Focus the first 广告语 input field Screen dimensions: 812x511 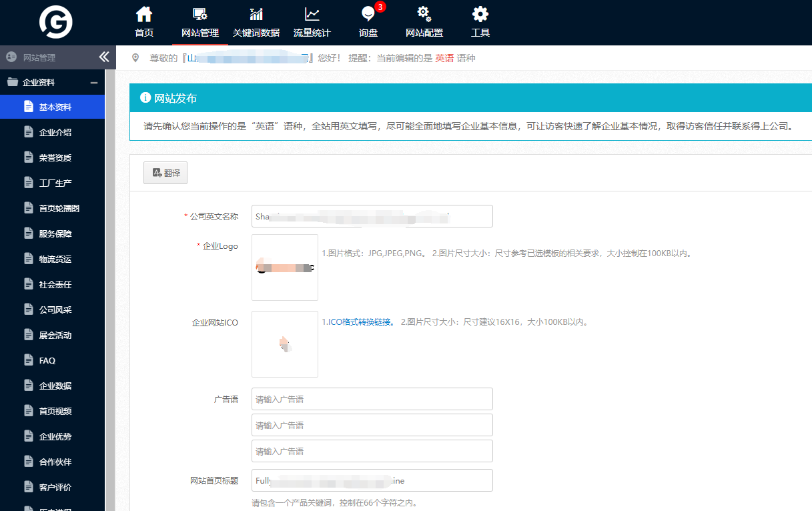[372, 399]
